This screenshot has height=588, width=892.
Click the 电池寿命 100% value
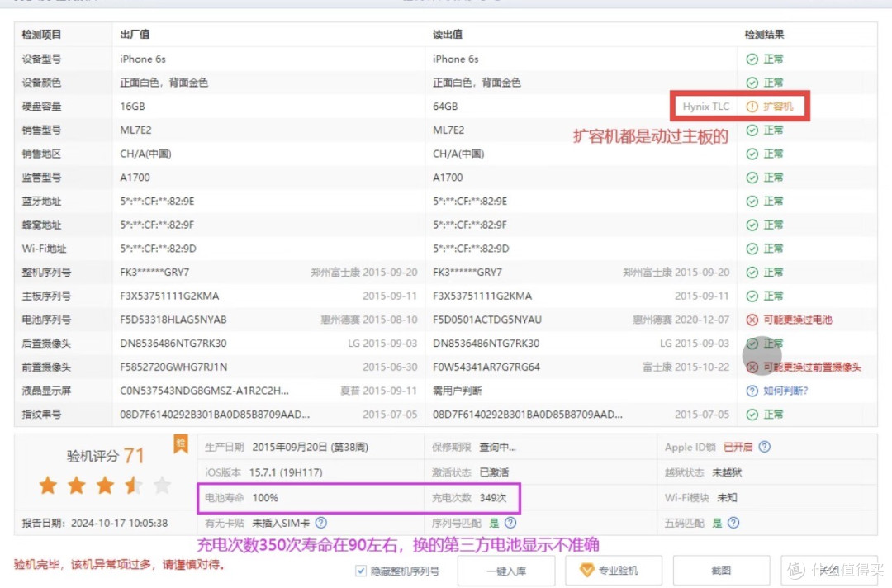(265, 498)
